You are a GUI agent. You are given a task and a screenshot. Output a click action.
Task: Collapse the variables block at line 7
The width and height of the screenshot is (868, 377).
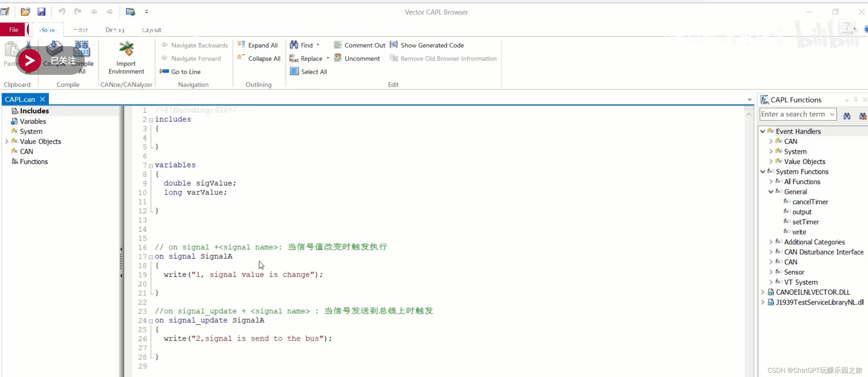pyautogui.click(x=151, y=166)
